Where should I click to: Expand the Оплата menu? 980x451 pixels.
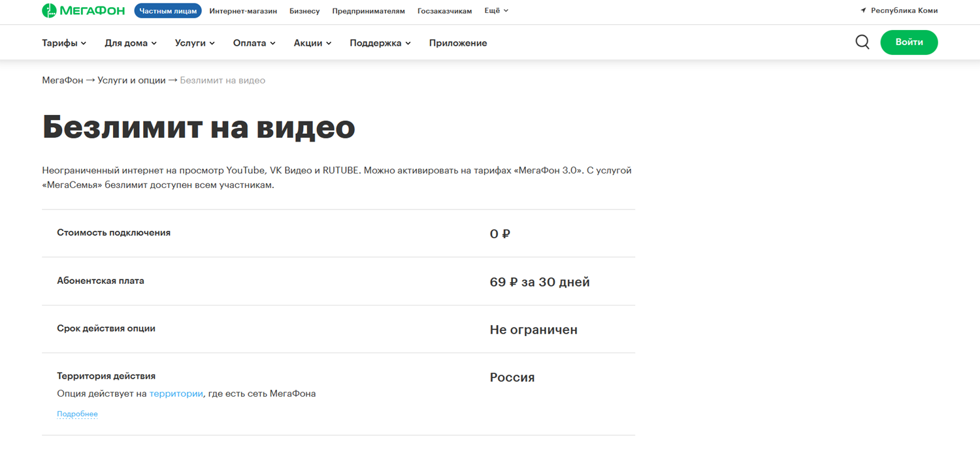pyautogui.click(x=254, y=43)
